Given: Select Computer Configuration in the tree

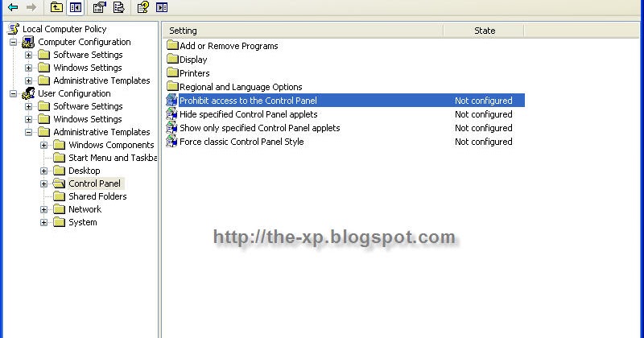Looking at the screenshot, I should pos(85,42).
